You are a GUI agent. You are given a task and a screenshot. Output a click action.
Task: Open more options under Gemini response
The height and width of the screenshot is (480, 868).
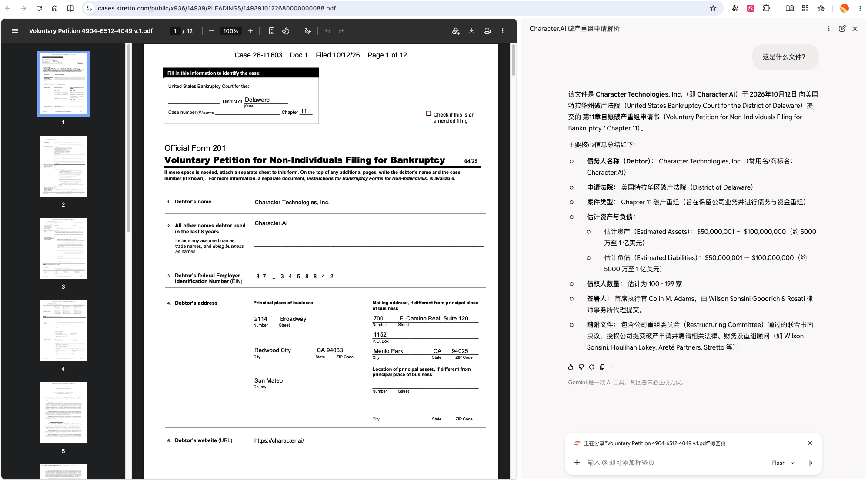[612, 367]
